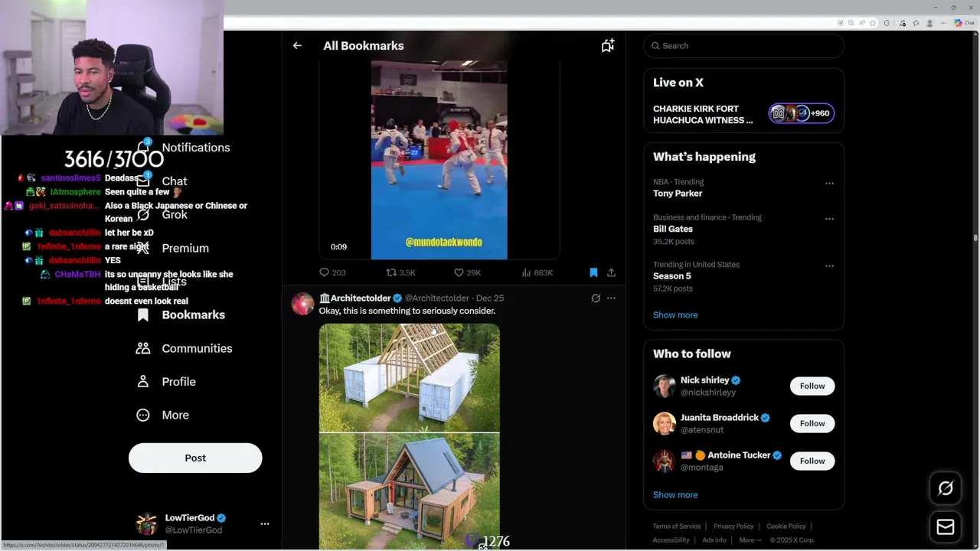Like the video post with 29K likes
The width and height of the screenshot is (980, 551).
467,272
